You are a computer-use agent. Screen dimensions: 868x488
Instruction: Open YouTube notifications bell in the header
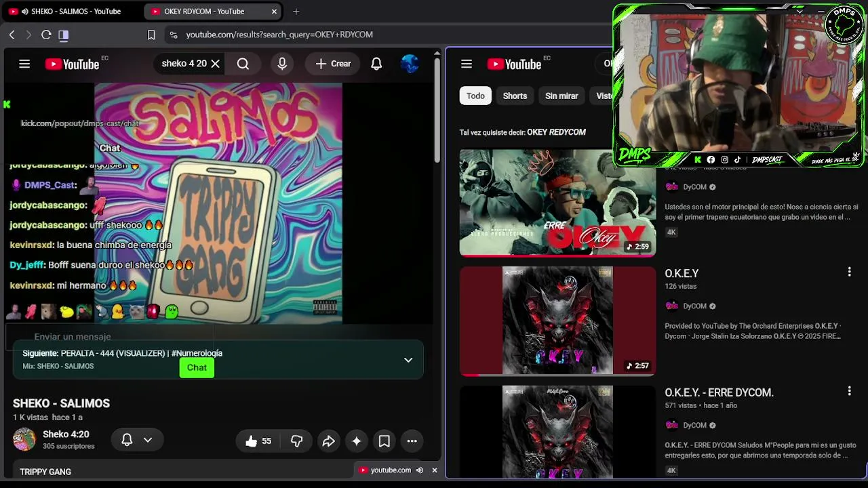[x=376, y=64]
